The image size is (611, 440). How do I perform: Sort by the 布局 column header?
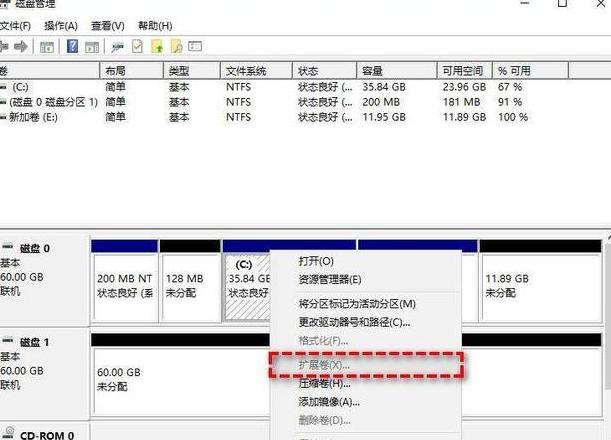click(131, 71)
